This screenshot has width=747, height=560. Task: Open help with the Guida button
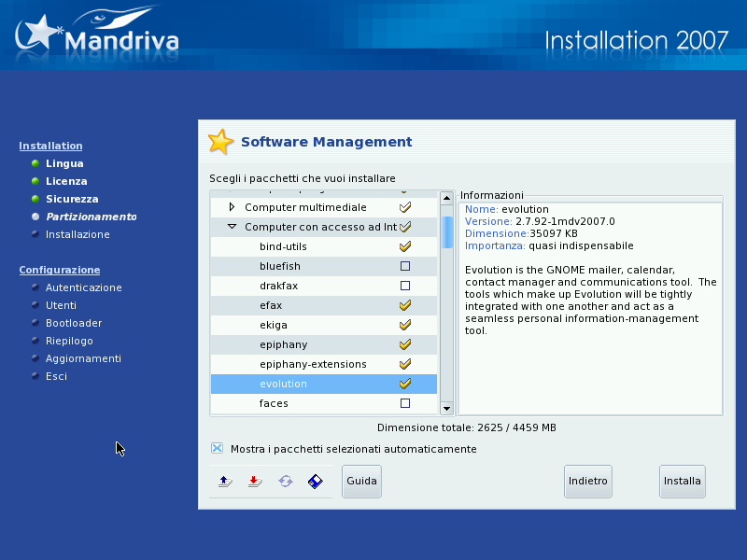(361, 482)
